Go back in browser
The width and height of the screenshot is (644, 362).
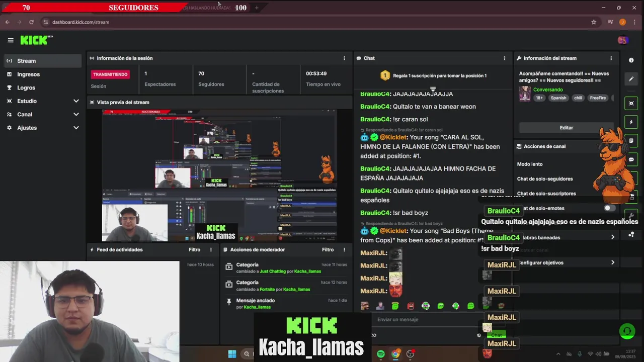click(7, 22)
